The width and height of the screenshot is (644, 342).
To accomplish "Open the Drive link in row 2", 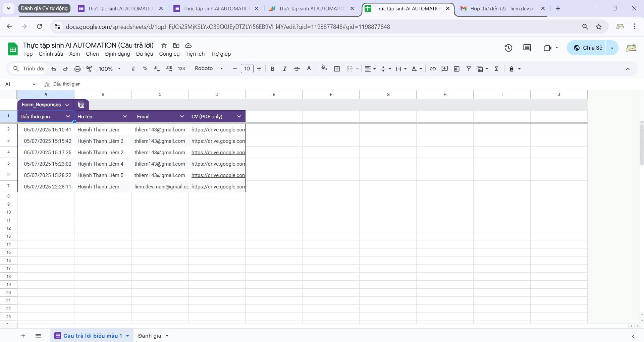I will (218, 130).
